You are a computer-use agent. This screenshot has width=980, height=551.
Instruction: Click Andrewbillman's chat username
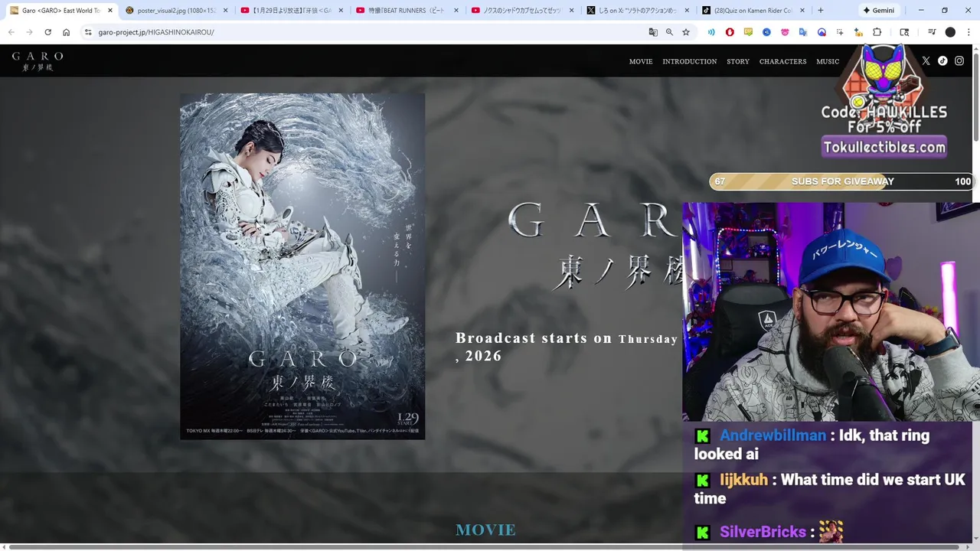(x=773, y=435)
